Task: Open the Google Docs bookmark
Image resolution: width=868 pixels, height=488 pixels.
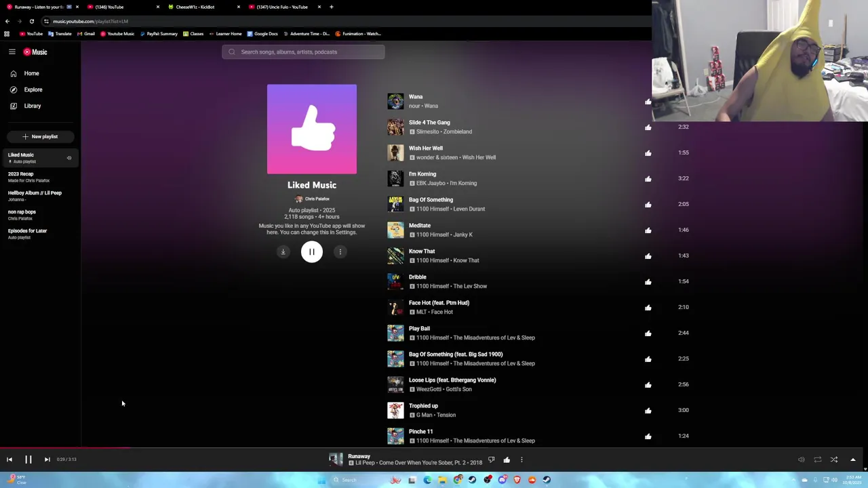Action: [262, 34]
